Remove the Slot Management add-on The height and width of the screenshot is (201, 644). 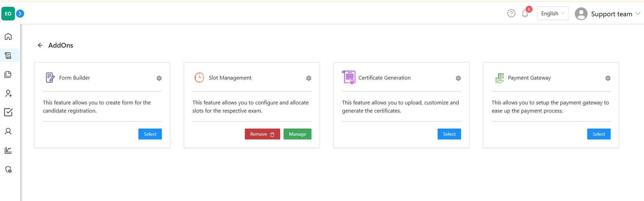click(x=262, y=134)
